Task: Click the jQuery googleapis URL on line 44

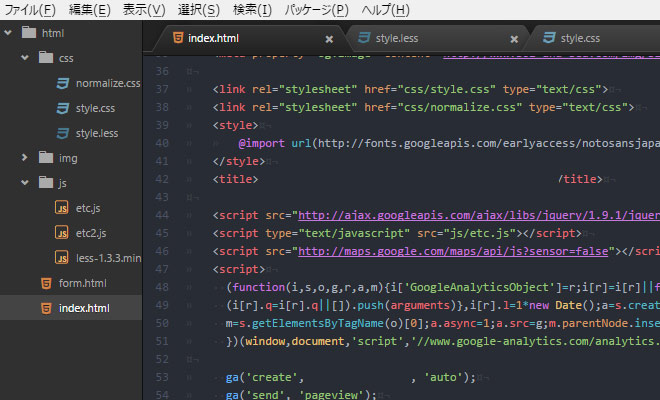Action: (479, 215)
